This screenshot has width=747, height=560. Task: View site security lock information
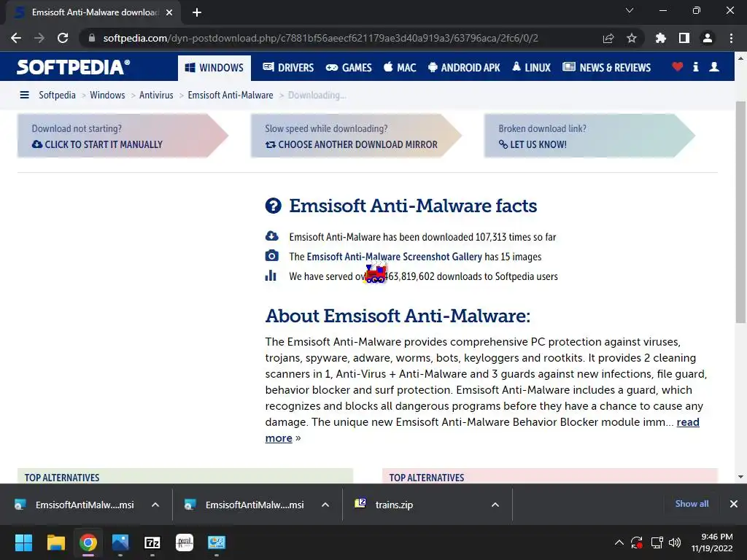pos(91,38)
